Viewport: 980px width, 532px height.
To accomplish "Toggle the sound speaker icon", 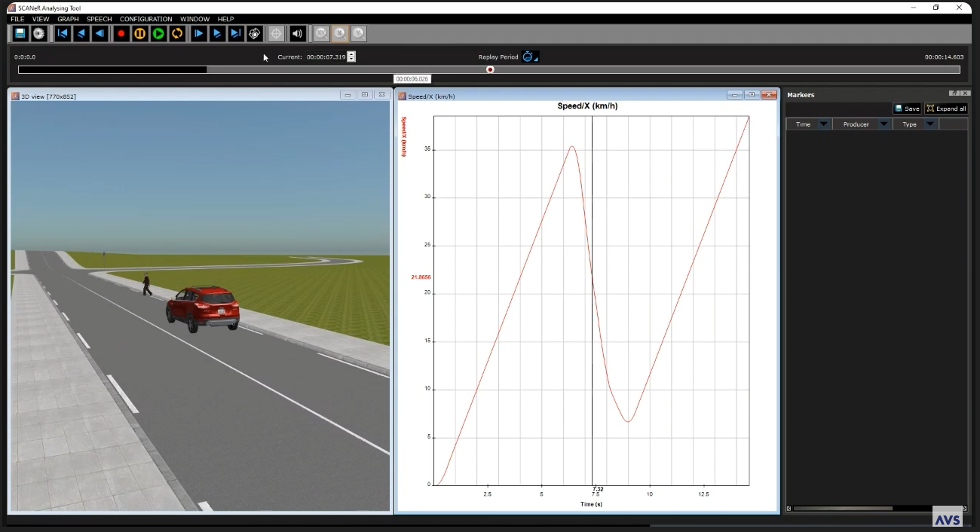I will (298, 34).
